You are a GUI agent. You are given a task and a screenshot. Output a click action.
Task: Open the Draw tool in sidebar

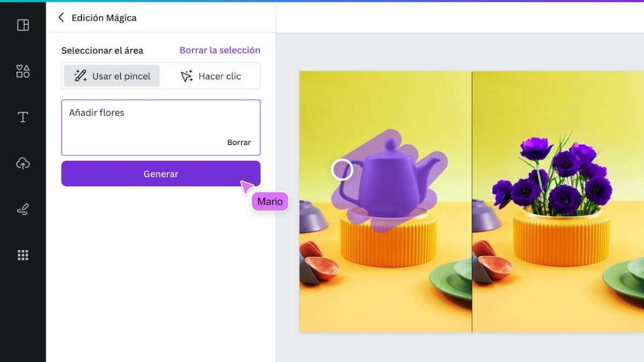[23, 210]
